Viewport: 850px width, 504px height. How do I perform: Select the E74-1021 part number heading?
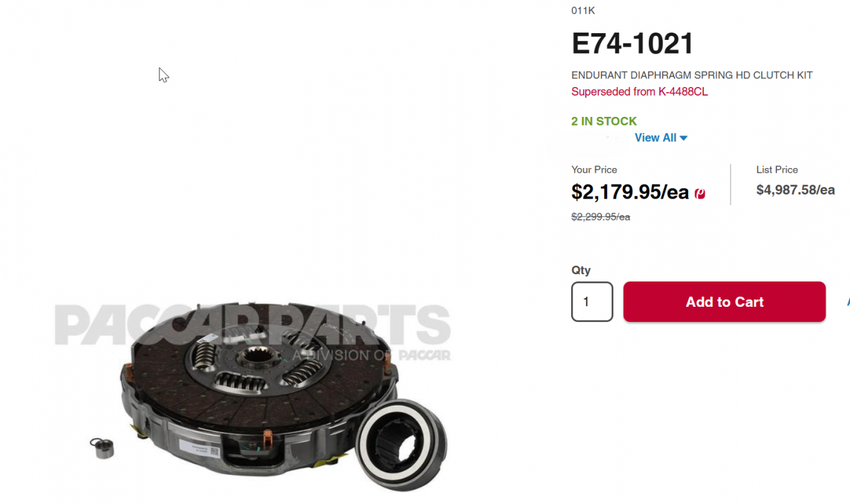633,44
